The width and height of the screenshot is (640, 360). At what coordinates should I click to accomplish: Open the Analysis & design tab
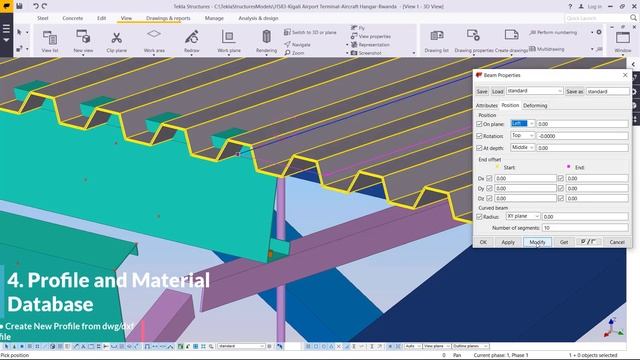258,18
